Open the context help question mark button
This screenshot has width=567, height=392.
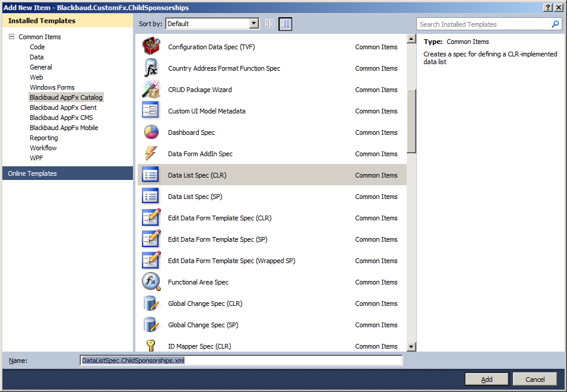coord(548,8)
